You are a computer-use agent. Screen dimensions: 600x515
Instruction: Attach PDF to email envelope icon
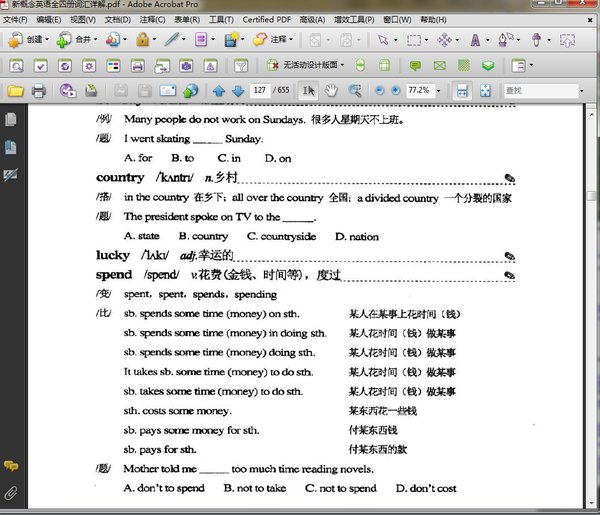pyautogui.click(x=168, y=91)
